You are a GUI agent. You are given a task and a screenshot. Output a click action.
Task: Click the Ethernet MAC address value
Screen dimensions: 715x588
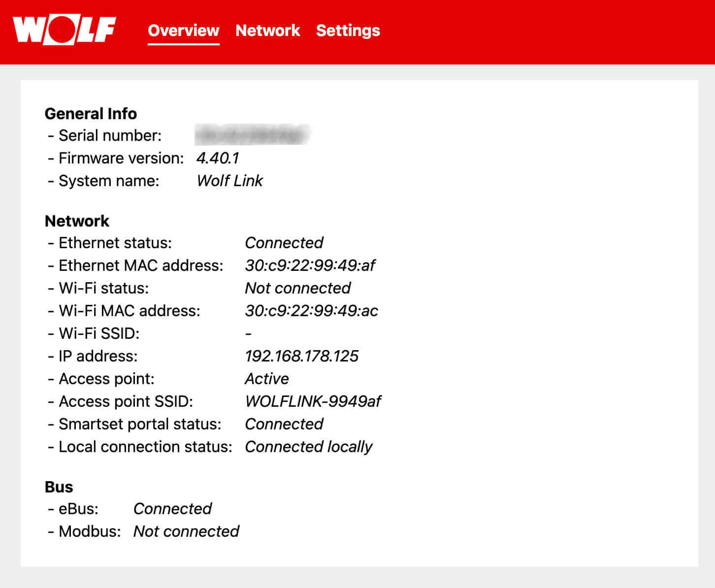tap(310, 265)
